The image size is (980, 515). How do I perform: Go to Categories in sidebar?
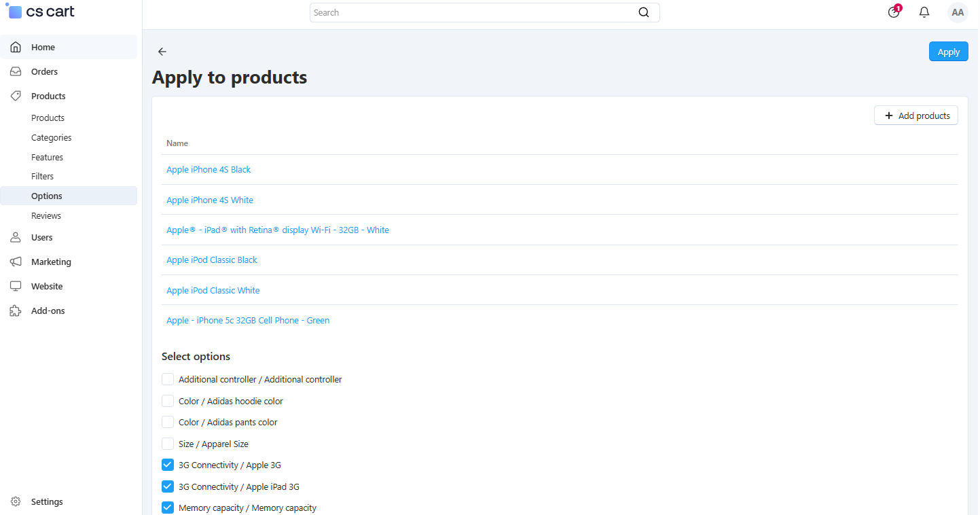pos(51,137)
